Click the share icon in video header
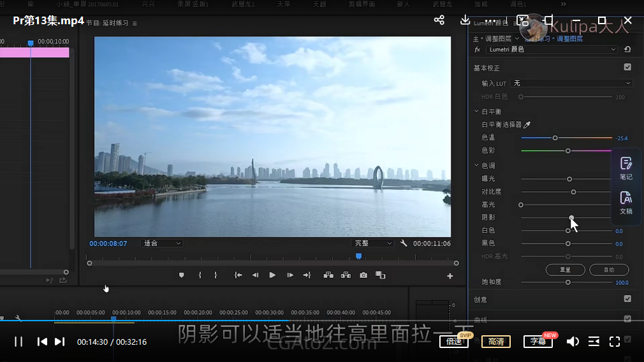This screenshot has width=644, height=362. [x=439, y=20]
